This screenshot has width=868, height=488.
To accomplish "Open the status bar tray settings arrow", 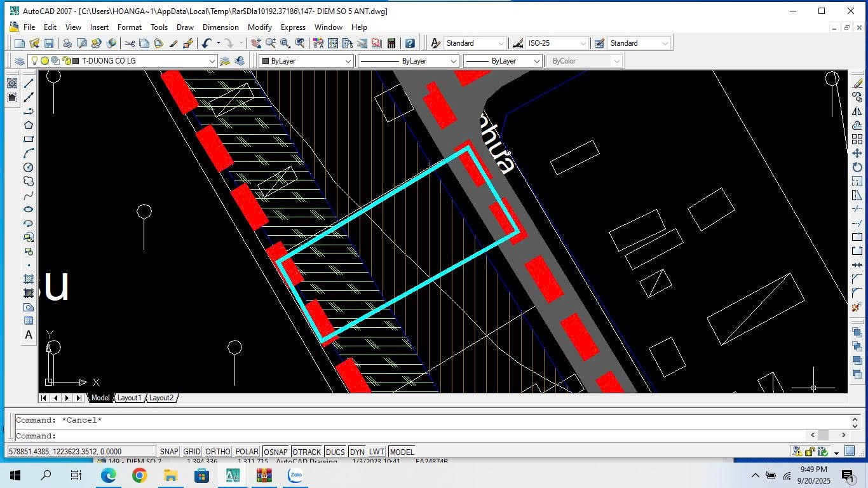I will (x=836, y=452).
